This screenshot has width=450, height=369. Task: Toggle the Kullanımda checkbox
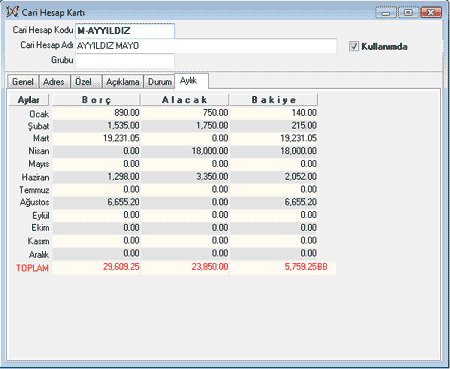point(354,46)
